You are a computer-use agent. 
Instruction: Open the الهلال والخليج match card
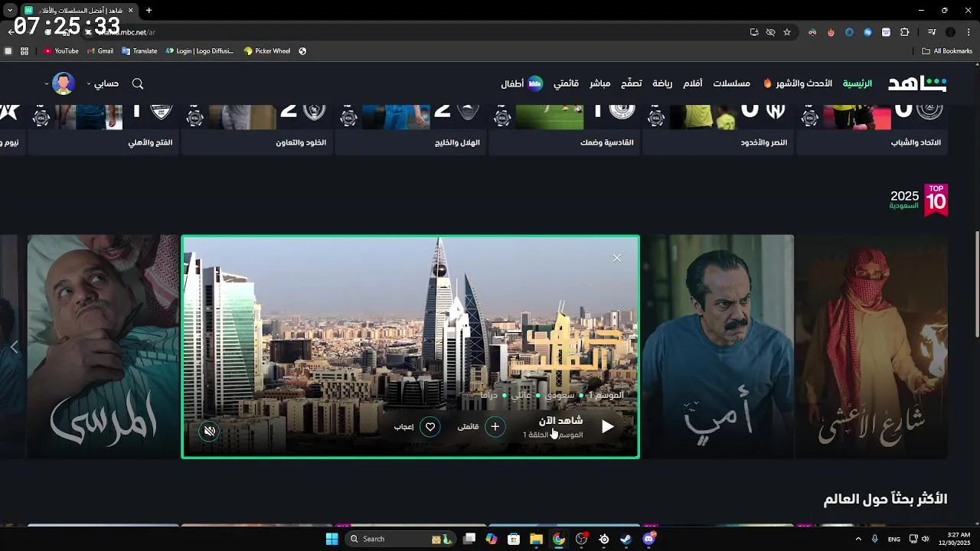pos(410,130)
